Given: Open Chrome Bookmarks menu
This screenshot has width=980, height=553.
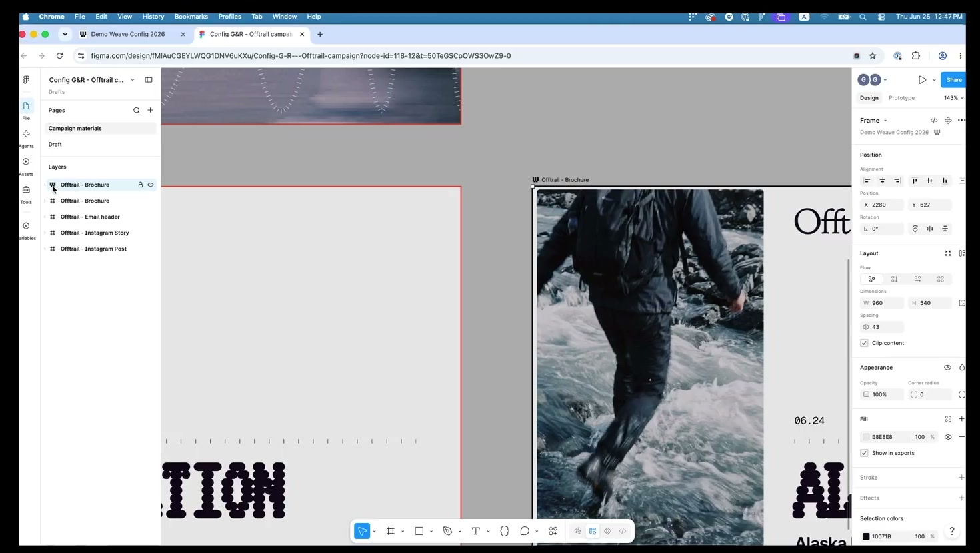Looking at the screenshot, I should coord(191,17).
